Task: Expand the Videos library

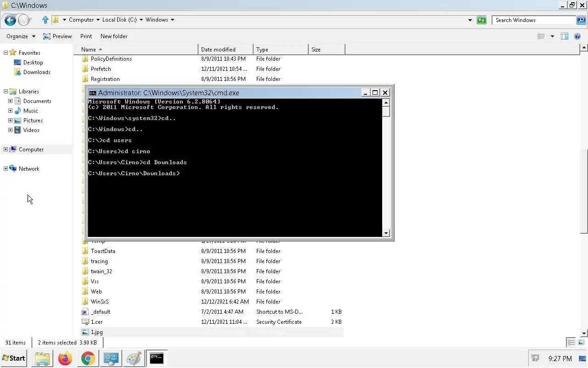Action: tap(10, 130)
